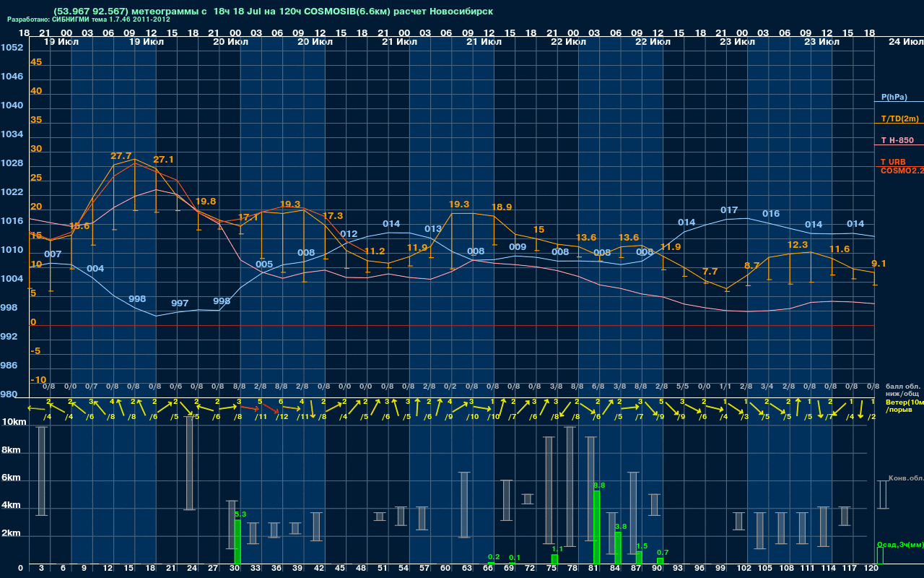Select the 45 temperature axis value
Image resolution: width=924 pixels, height=578 pixels.
pyautogui.click(x=36, y=62)
